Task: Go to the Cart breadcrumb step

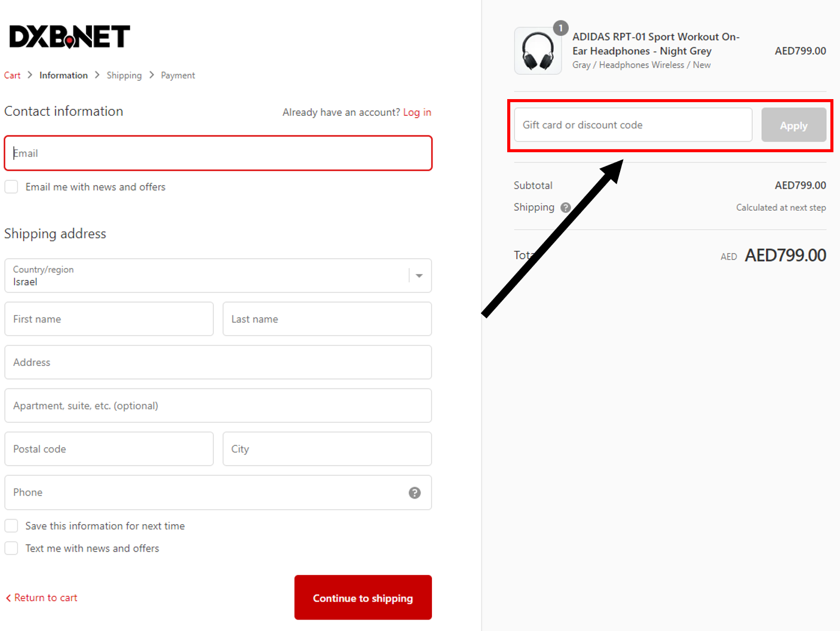Action: tap(12, 75)
